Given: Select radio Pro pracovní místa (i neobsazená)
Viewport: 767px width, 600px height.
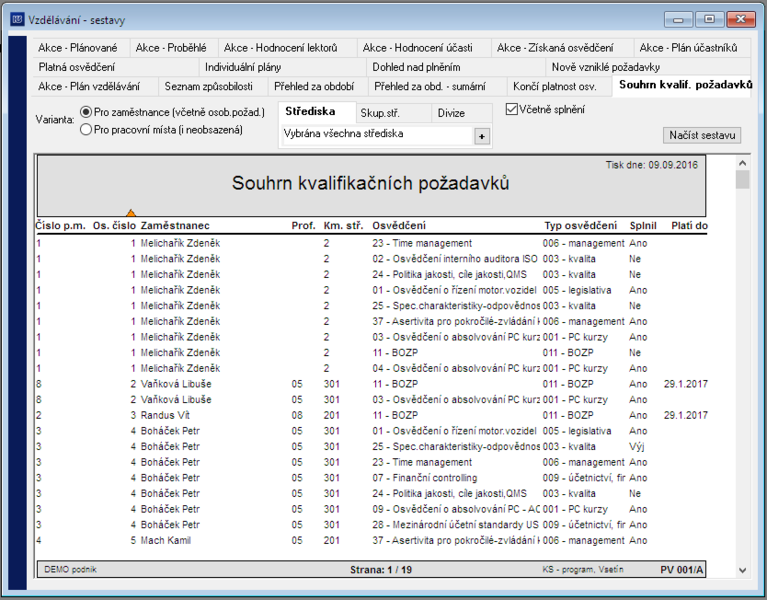Looking at the screenshot, I should pos(86,130).
